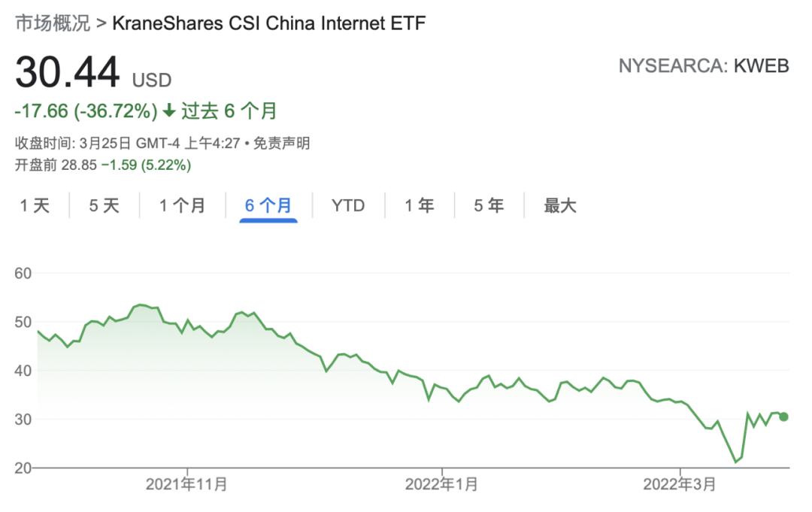The image size is (812, 512).
Task: Click the 2022年1月 axis label
Action: tap(441, 485)
